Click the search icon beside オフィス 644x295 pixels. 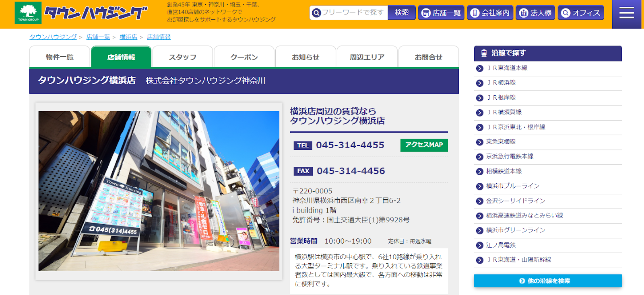click(x=566, y=13)
